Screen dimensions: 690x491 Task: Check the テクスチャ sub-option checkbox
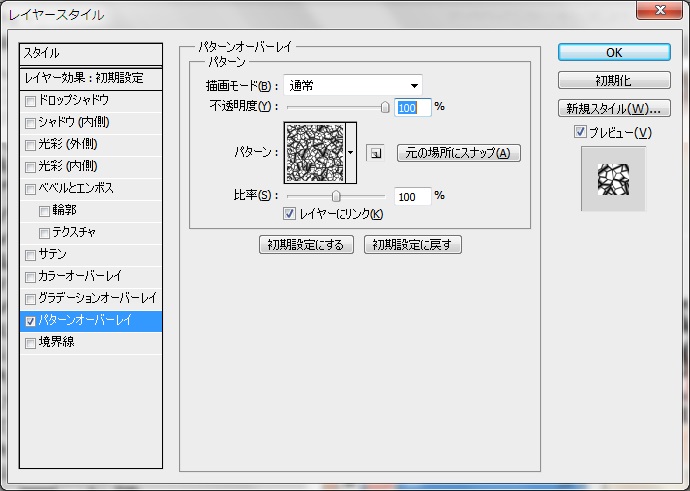click(x=44, y=233)
